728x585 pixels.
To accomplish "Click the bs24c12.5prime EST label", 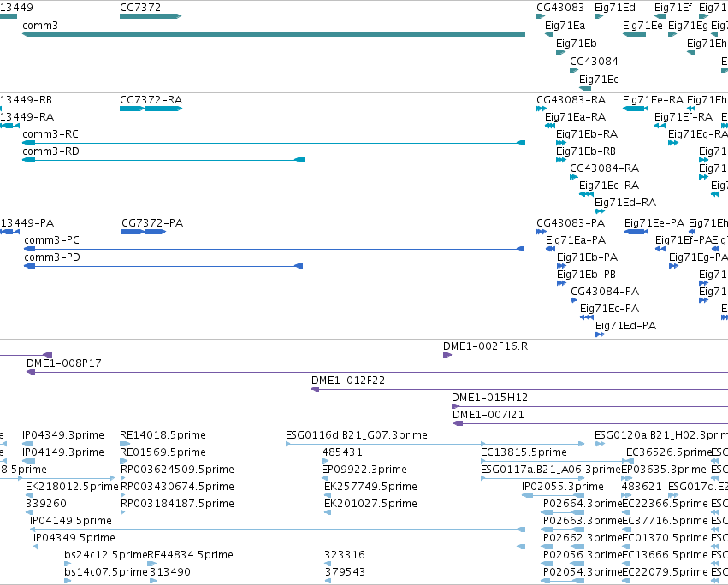I will tap(106, 555).
